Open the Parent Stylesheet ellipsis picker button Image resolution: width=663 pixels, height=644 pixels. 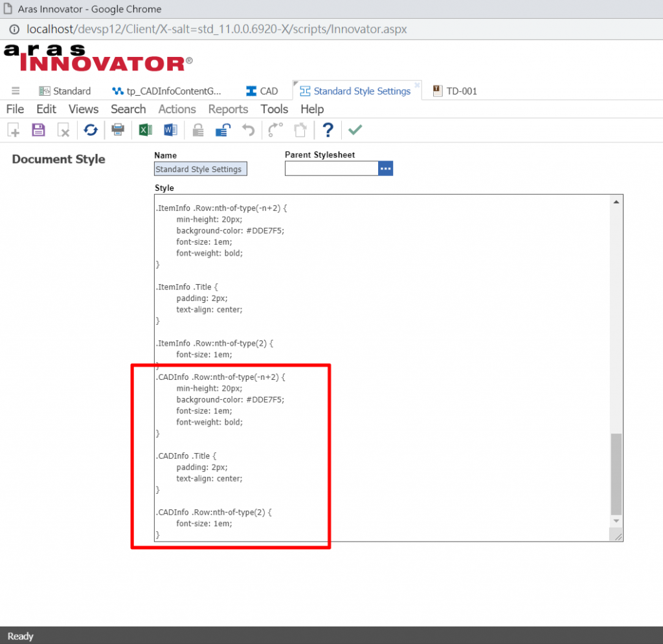pyautogui.click(x=386, y=169)
